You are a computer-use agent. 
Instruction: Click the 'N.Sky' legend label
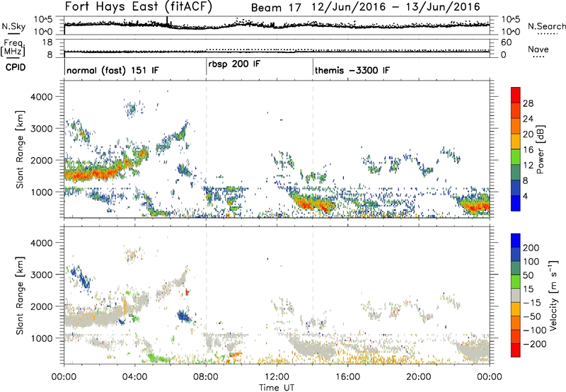coord(13,26)
